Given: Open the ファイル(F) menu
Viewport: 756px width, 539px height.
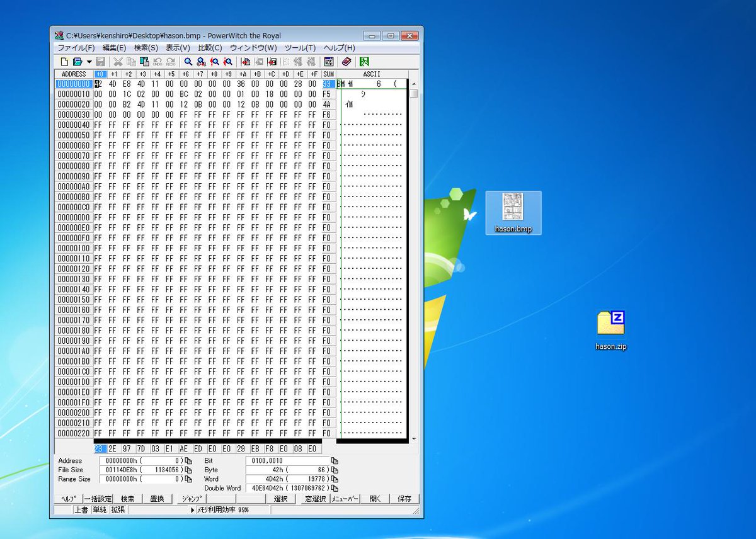Looking at the screenshot, I should [76, 48].
